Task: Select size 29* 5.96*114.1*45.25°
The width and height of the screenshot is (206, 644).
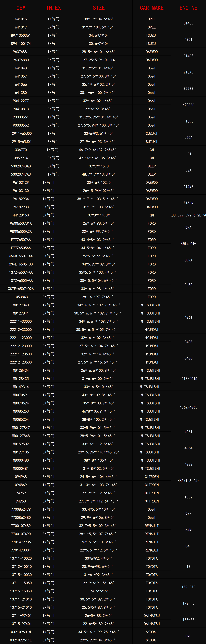Action: [99, 452]
